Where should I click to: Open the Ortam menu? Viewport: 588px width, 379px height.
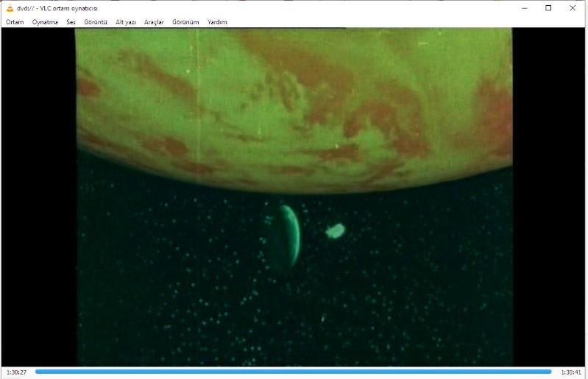pos(15,22)
